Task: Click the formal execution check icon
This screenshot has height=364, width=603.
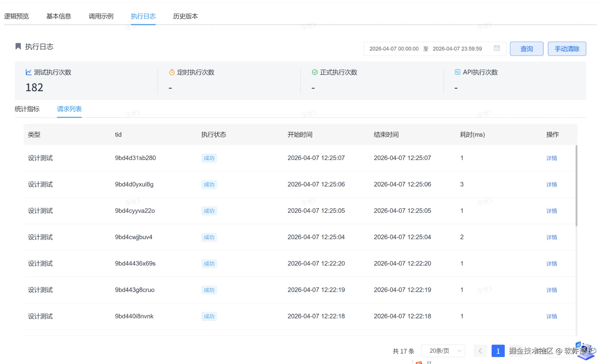Action: (314, 72)
